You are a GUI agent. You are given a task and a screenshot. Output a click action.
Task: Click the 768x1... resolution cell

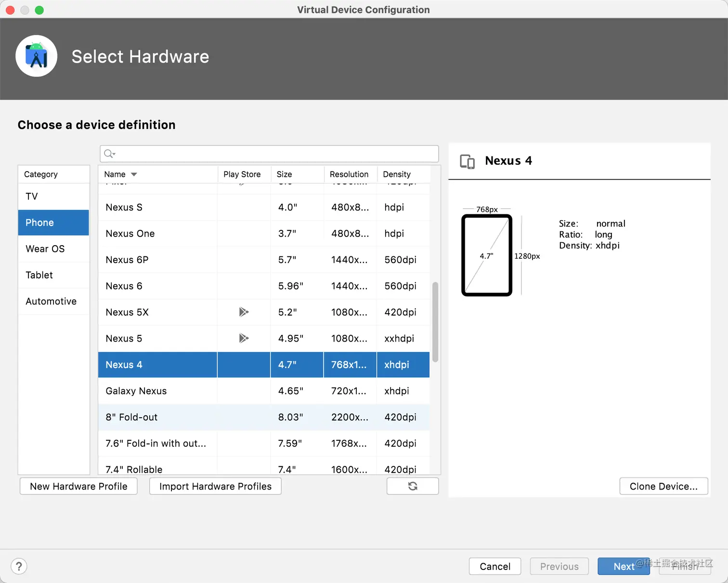click(350, 365)
